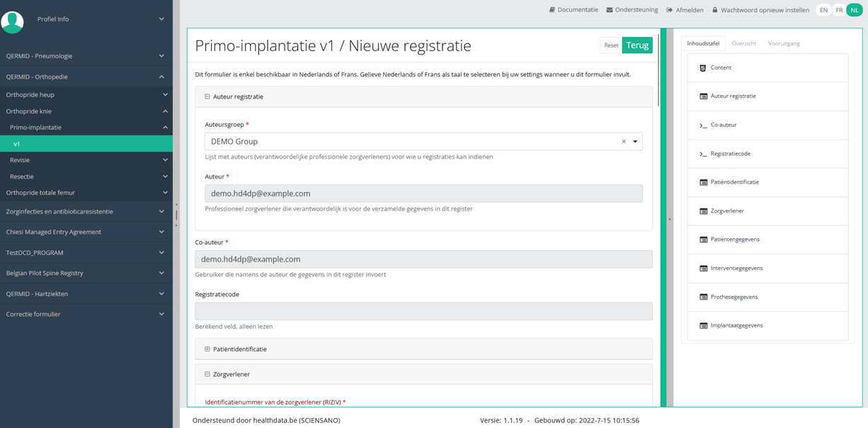Clear the DEMO Group selection
This screenshot has width=868, height=428.
(624, 142)
